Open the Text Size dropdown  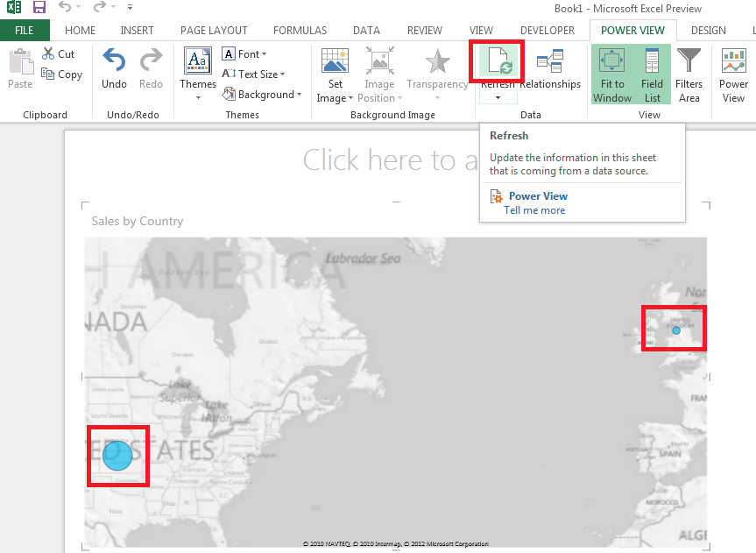click(254, 74)
